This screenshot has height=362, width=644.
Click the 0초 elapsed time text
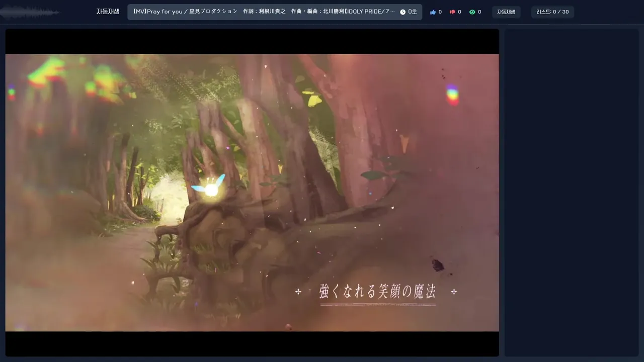[412, 12]
